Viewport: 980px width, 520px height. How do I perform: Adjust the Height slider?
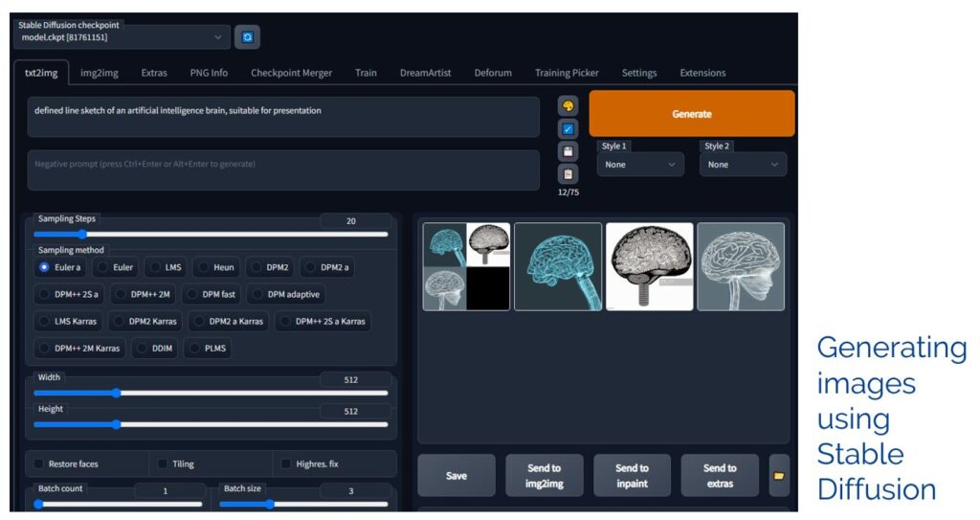point(211,424)
